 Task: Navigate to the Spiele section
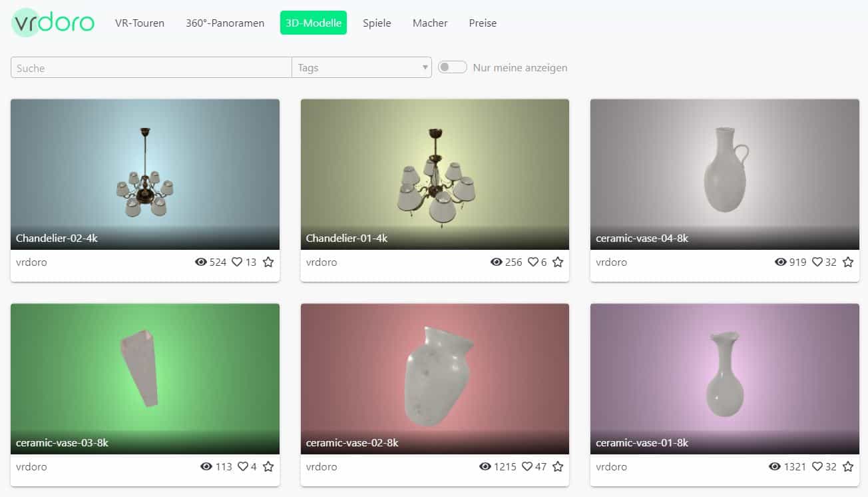click(x=377, y=23)
